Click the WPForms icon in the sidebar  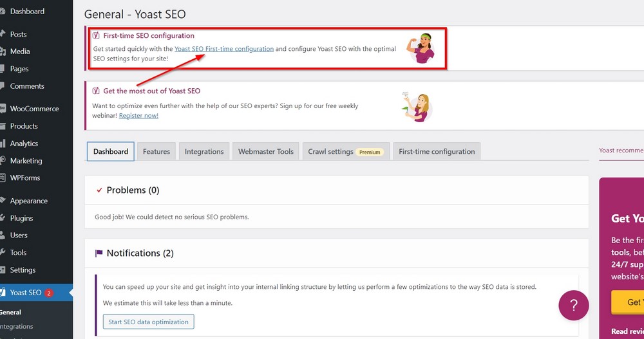[3, 178]
